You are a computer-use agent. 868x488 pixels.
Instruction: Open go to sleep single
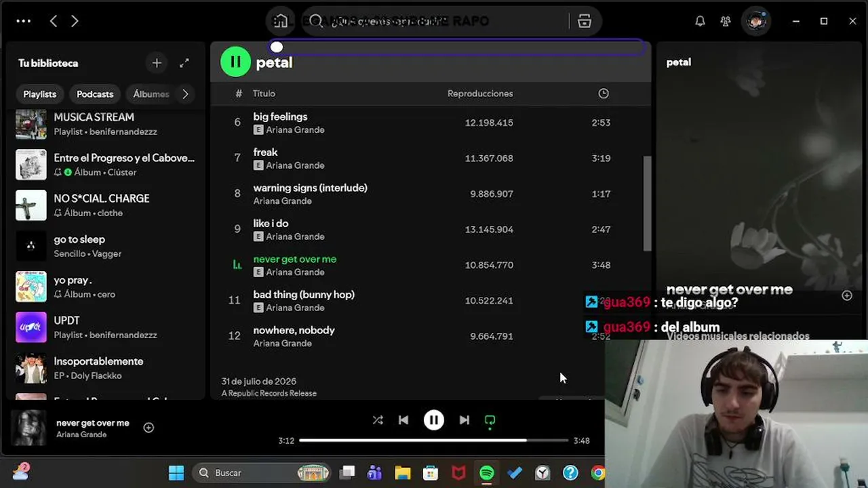point(105,246)
